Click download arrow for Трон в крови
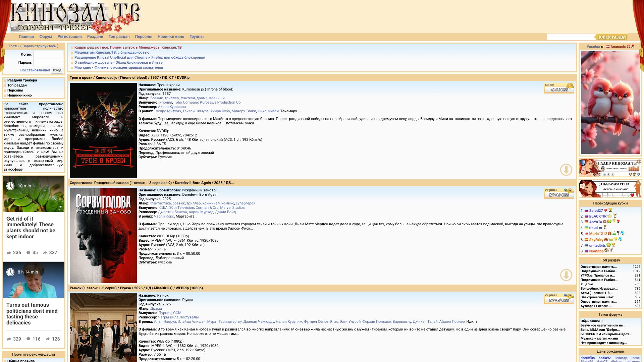Screen dimensions: 644x362 point(566,170)
